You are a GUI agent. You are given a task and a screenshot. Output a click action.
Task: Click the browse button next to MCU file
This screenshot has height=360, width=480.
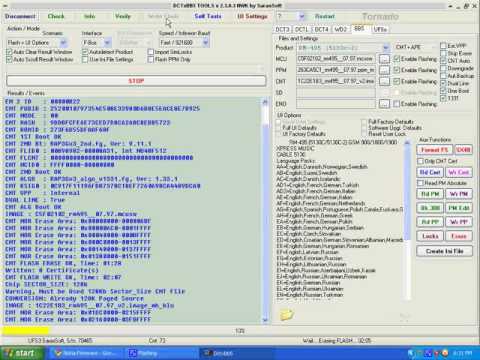pos(384,59)
